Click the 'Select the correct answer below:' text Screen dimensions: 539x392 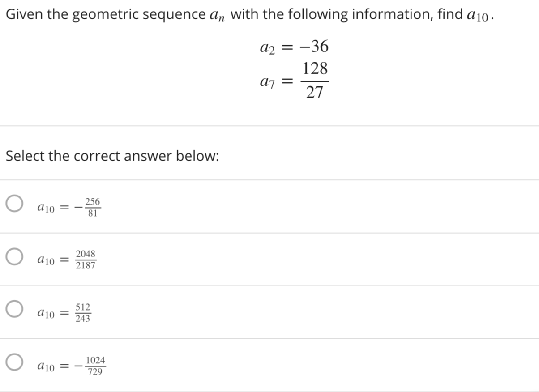coord(112,156)
